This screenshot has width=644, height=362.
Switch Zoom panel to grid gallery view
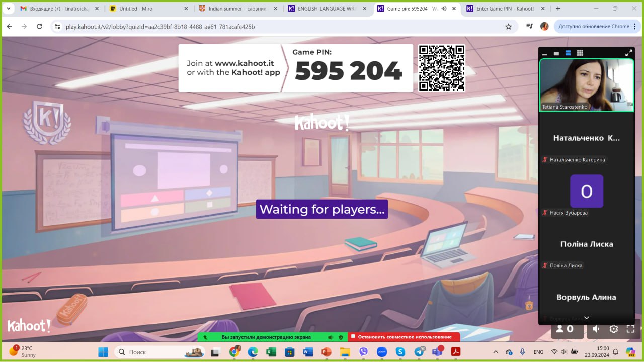[580, 53]
